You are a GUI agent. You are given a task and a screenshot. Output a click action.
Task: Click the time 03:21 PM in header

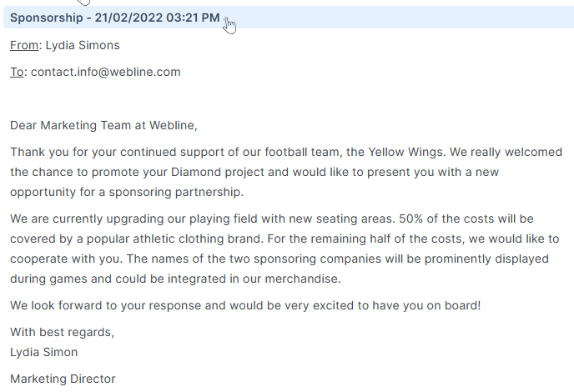pyautogui.click(x=193, y=18)
